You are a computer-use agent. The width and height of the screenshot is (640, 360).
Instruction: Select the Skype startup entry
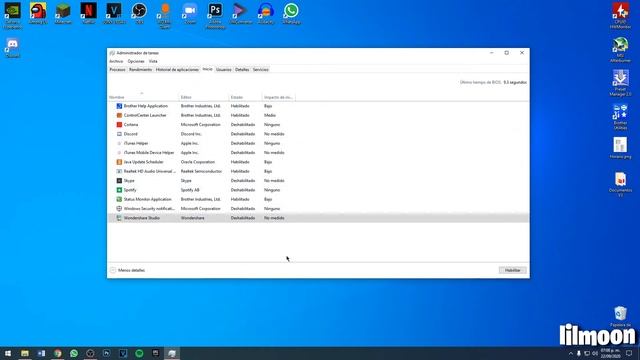tap(318, 181)
